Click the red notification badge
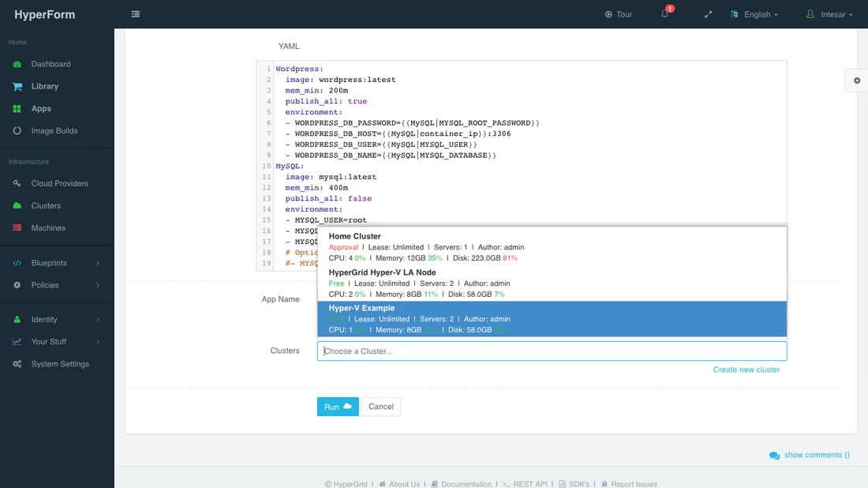The image size is (868, 488). point(670,9)
